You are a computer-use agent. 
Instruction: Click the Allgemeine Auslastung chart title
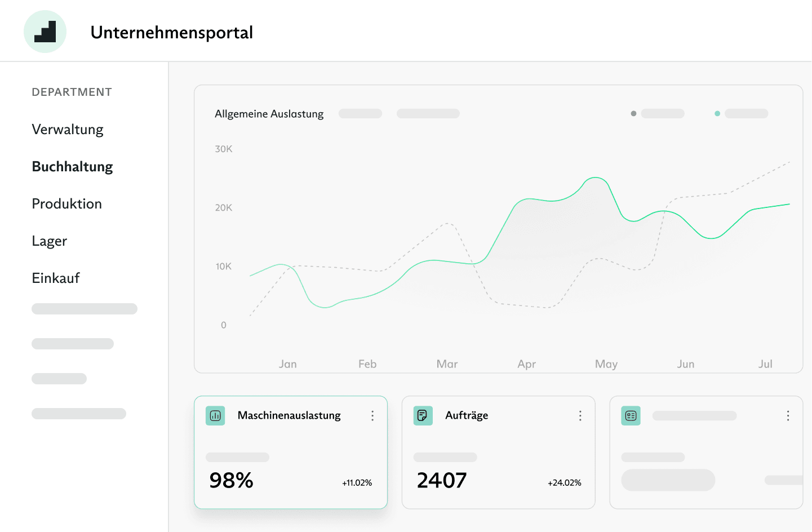tap(269, 114)
